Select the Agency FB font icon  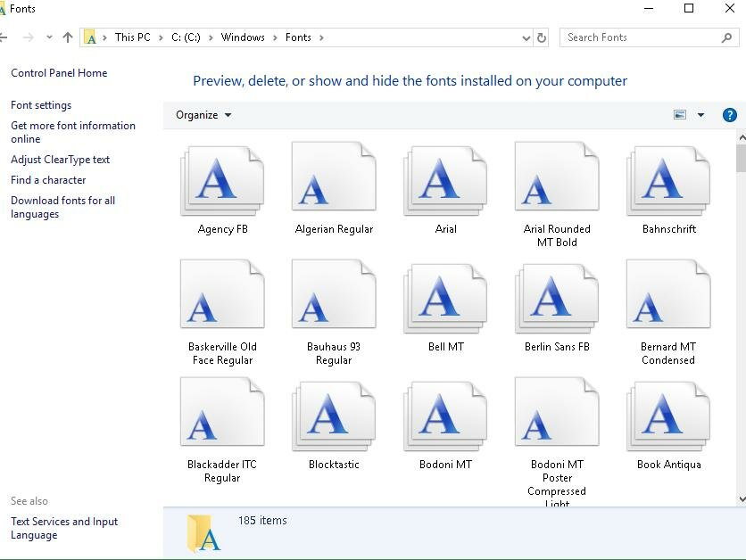coord(222,181)
